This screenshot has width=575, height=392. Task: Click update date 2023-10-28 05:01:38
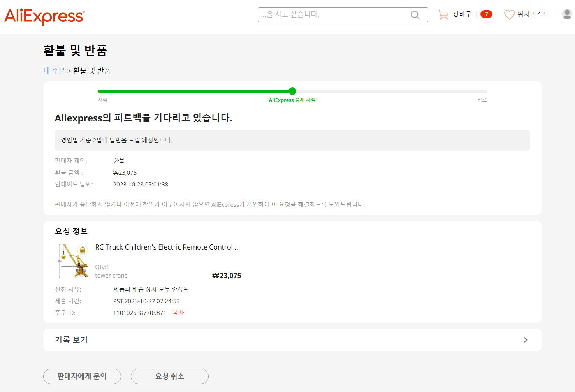point(141,185)
